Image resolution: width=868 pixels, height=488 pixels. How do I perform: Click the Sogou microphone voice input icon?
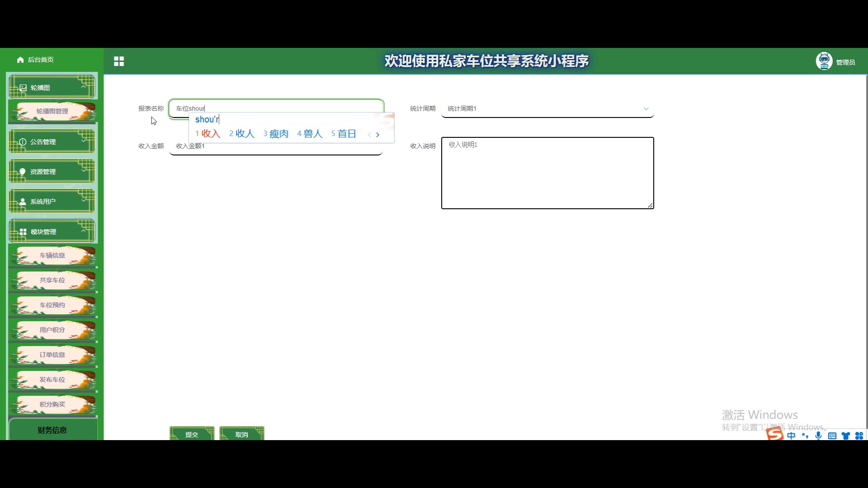click(818, 436)
